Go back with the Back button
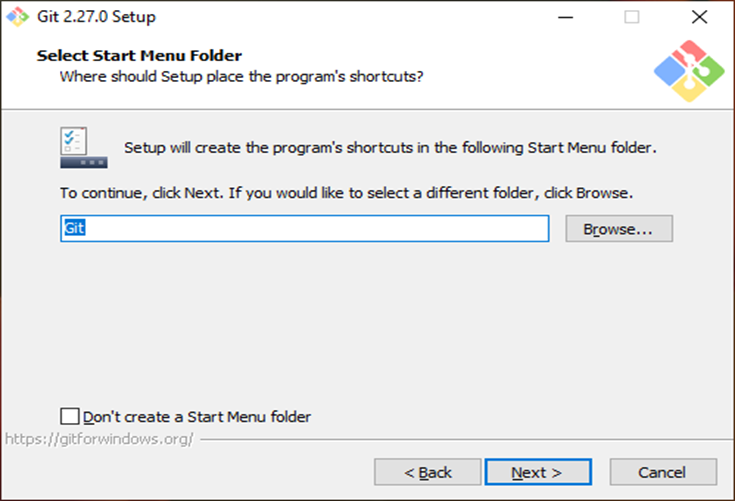735x501 pixels. tap(427, 472)
